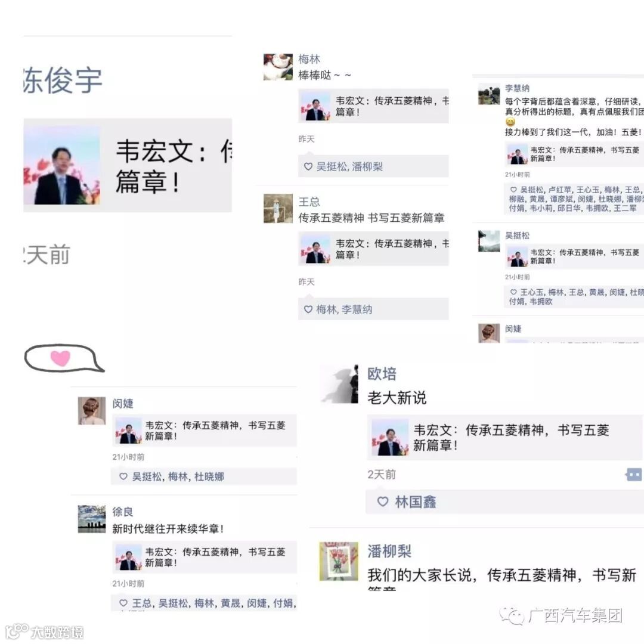This screenshot has width=644, height=644.
Task: Open 李慧纳's profile avatar
Action: click(489, 94)
